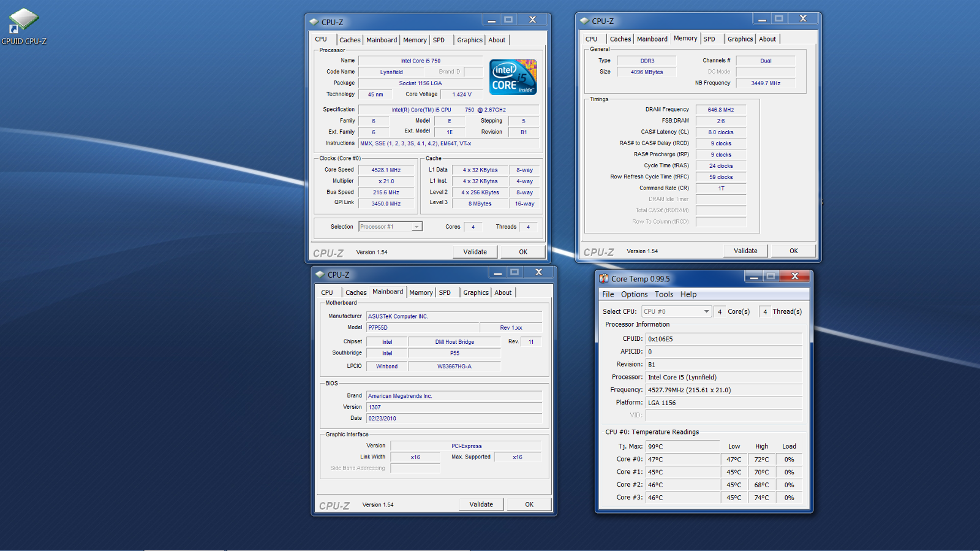Select About tab in CPU-Z Mainboard window
Viewport: 980px width, 551px height.
tap(503, 293)
